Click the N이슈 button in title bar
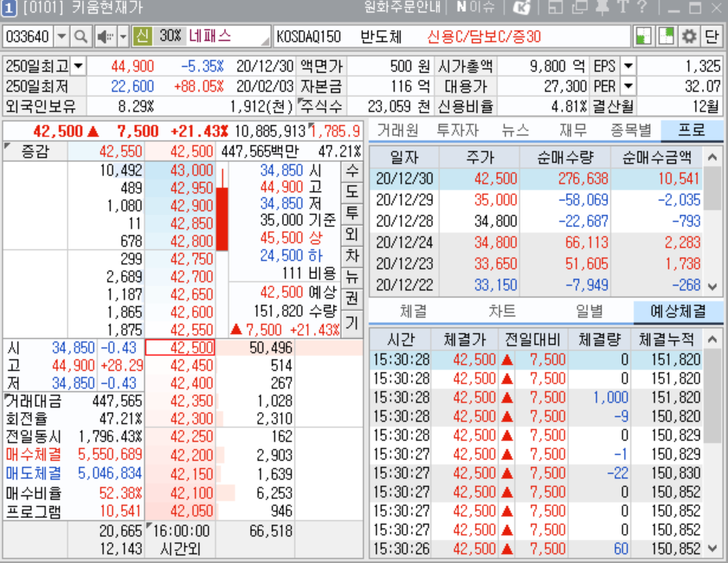 (x=476, y=7)
